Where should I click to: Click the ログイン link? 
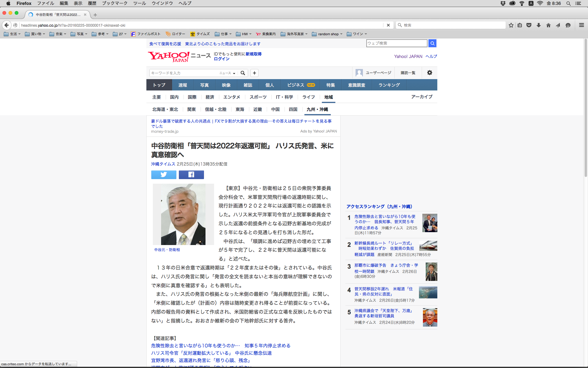tap(221, 59)
